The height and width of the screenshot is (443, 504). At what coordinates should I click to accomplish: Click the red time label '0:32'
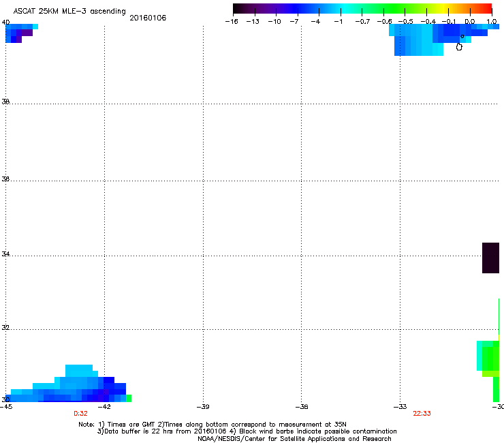point(80,414)
